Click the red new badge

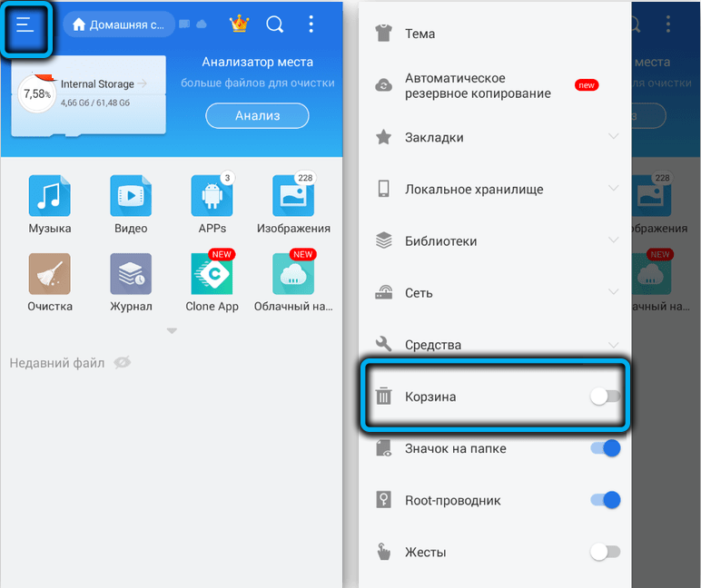point(586,85)
